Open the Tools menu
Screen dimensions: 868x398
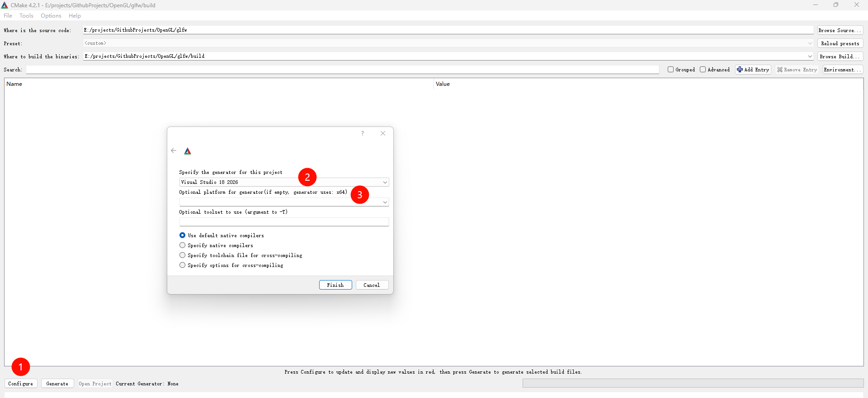point(26,16)
